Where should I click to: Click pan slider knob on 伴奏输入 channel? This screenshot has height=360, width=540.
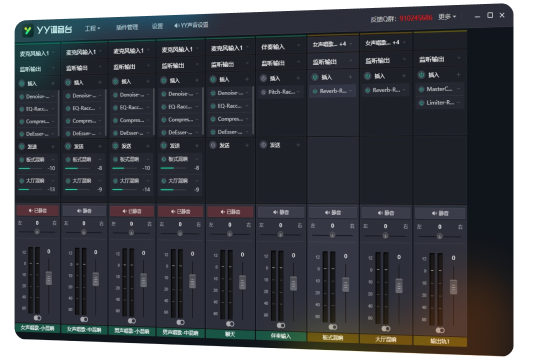point(280,234)
